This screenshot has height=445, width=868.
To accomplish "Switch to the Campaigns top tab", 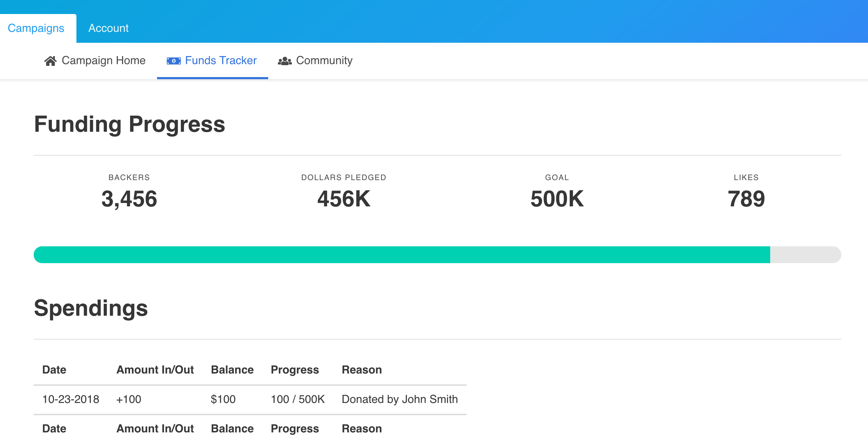I will [x=36, y=28].
